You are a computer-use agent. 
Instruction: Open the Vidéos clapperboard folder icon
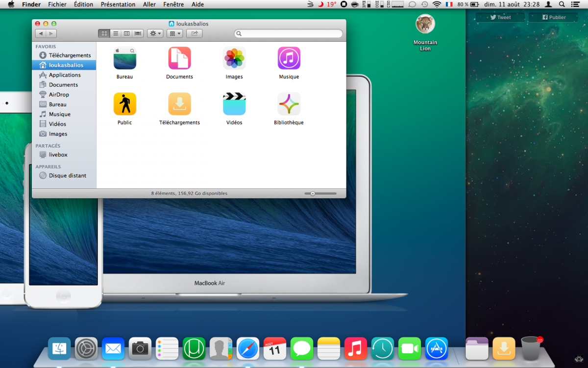[x=234, y=104]
